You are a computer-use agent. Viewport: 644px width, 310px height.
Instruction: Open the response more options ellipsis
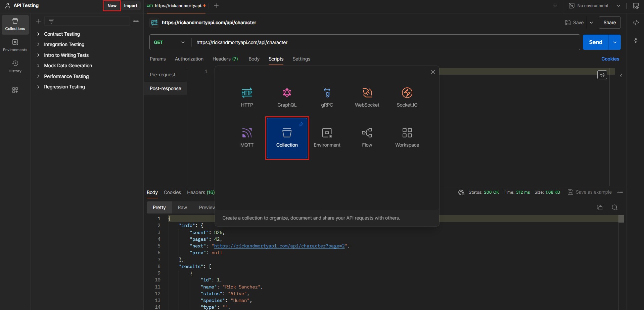(x=620, y=192)
